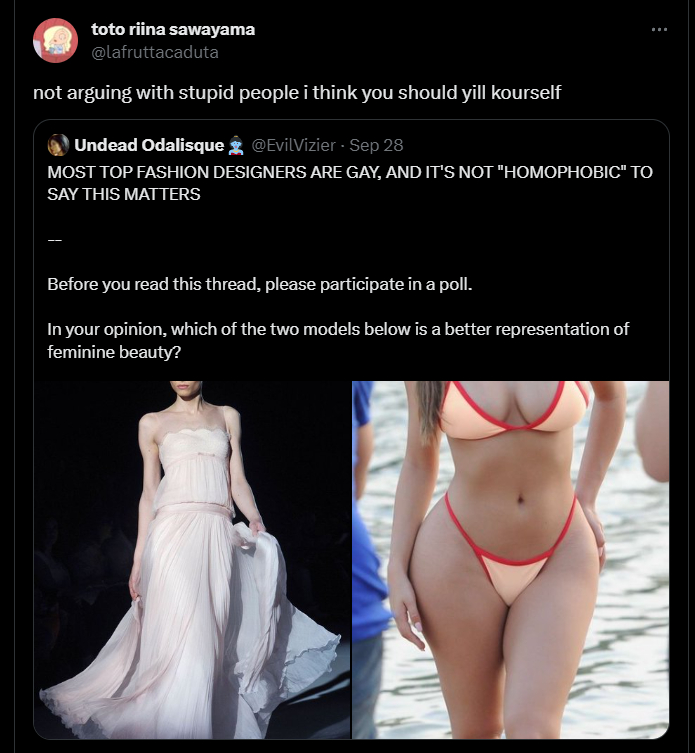Open the three-dot more options menu

(x=659, y=30)
